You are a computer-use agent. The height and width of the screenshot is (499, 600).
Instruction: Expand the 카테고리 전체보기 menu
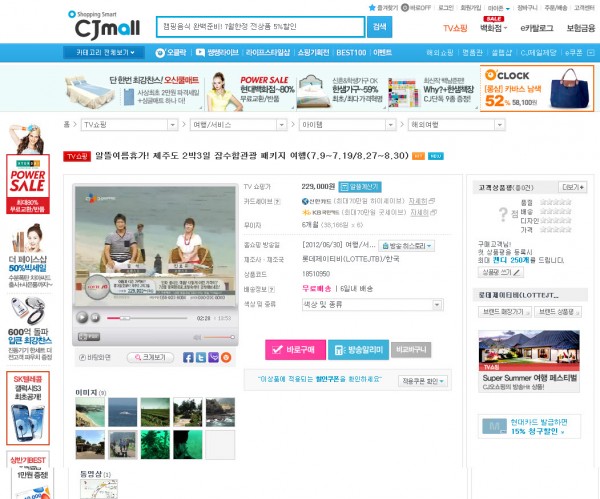click(x=104, y=52)
